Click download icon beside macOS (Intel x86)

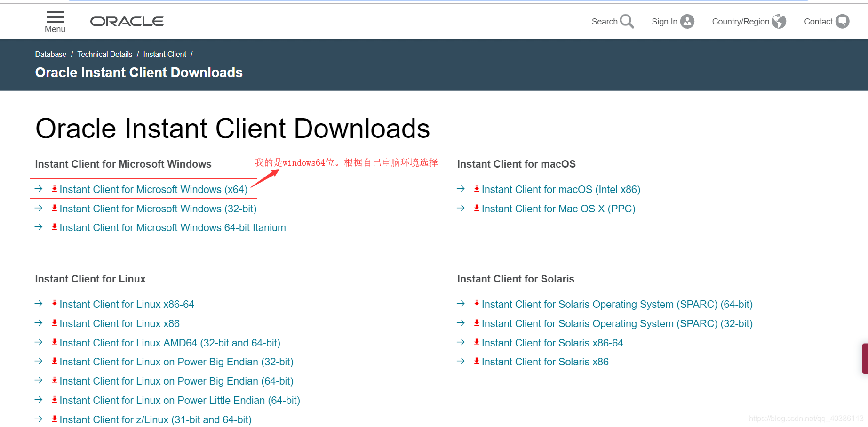click(x=477, y=189)
